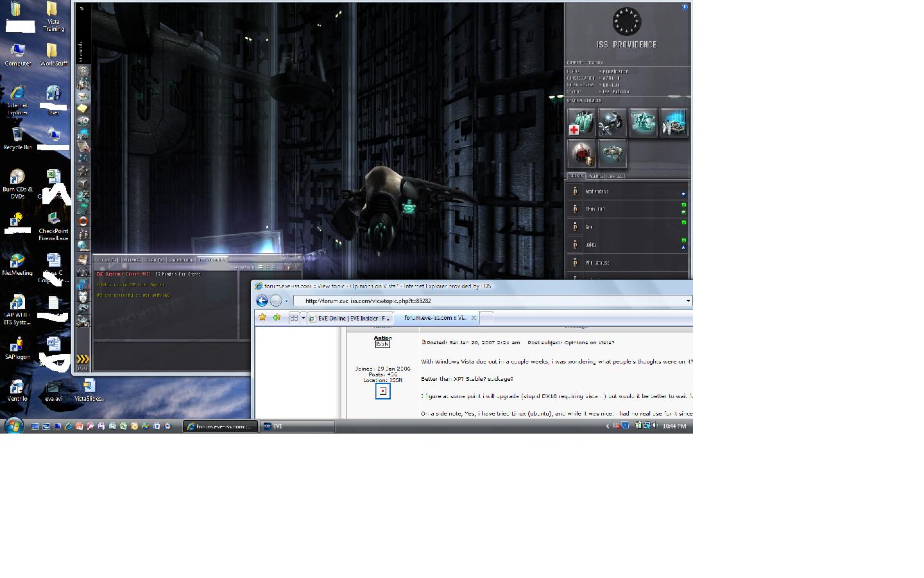Viewport: 924px width, 578px height.
Task: Select the SAPlogon desktop shortcut
Action: (x=17, y=349)
